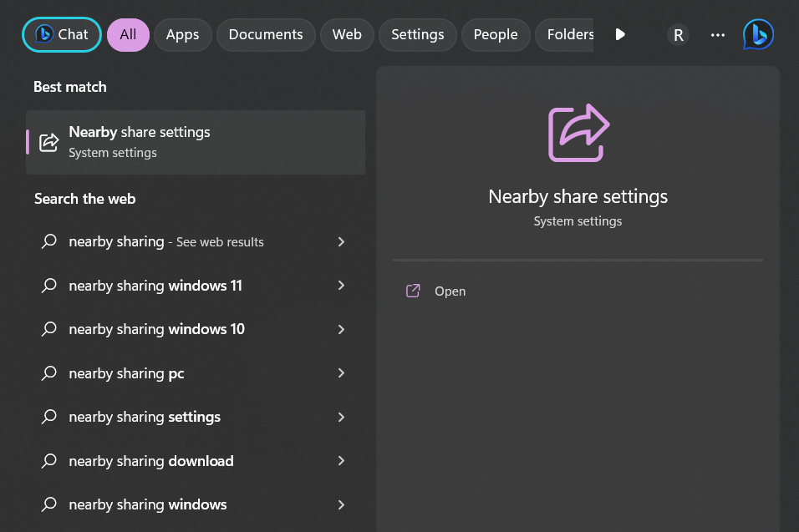Click the search icon beside 'nearby sharing settings'
The image size is (799, 532).
pyautogui.click(x=49, y=417)
